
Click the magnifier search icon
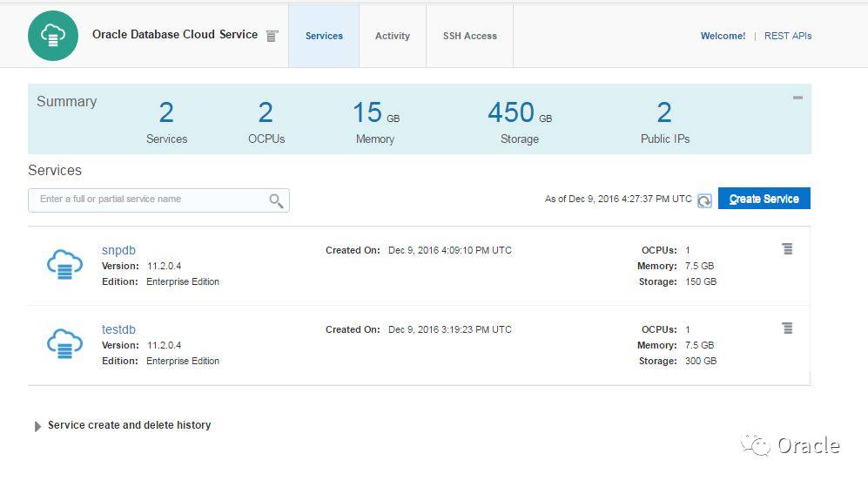276,200
